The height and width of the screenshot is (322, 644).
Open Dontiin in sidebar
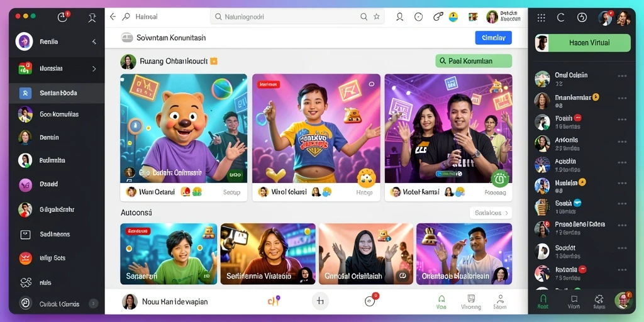[x=57, y=137]
